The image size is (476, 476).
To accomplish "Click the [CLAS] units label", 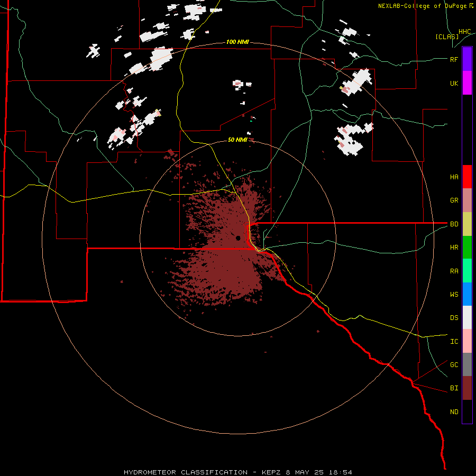I will click(447, 36).
